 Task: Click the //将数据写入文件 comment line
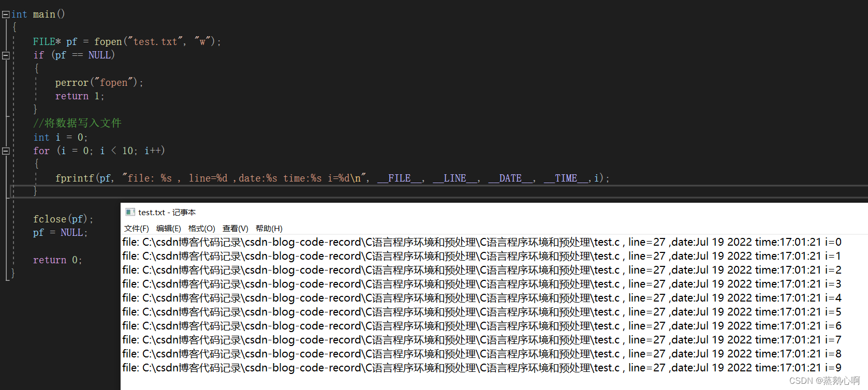pyautogui.click(x=77, y=123)
